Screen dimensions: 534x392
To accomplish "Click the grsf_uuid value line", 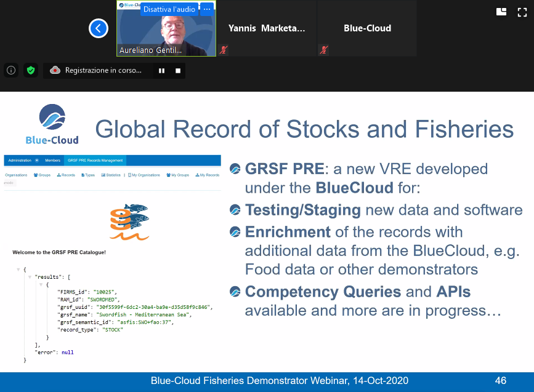I will pyautogui.click(x=136, y=307).
